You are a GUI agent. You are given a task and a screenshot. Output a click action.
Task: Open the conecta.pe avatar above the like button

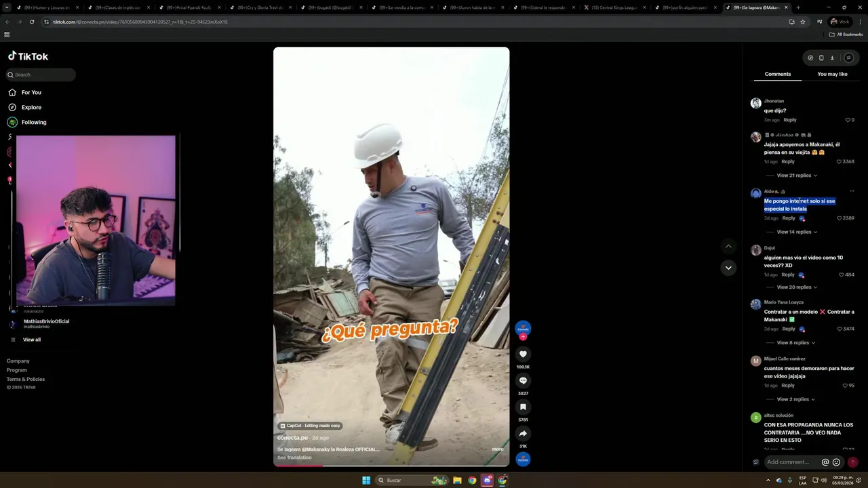(523, 328)
